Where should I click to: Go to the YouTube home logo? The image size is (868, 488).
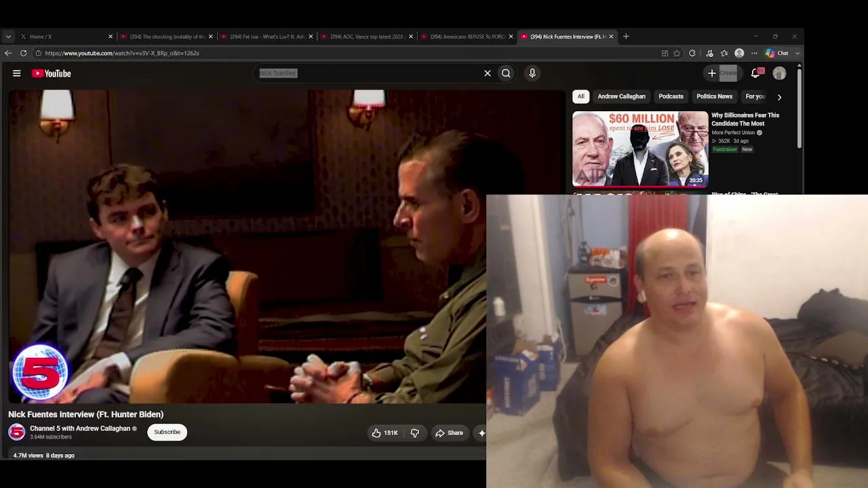52,73
